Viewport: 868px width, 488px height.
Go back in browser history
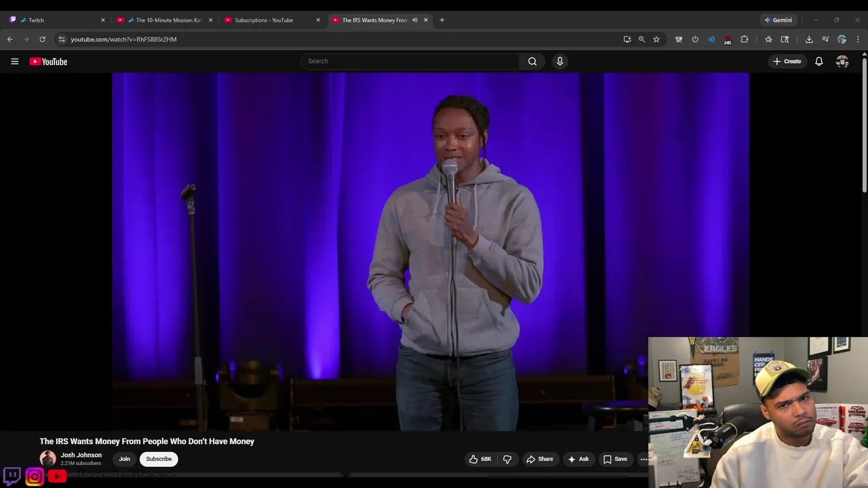tap(10, 39)
